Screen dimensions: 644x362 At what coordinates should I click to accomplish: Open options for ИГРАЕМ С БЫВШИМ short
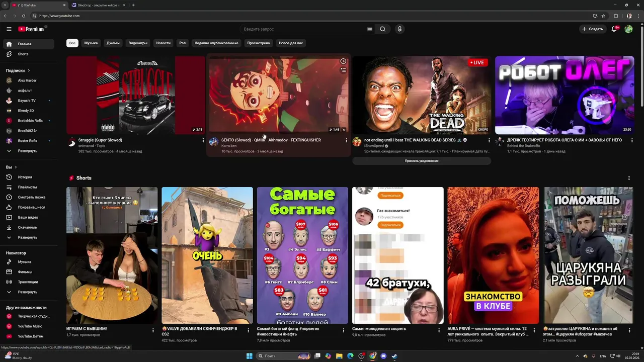pos(153,330)
